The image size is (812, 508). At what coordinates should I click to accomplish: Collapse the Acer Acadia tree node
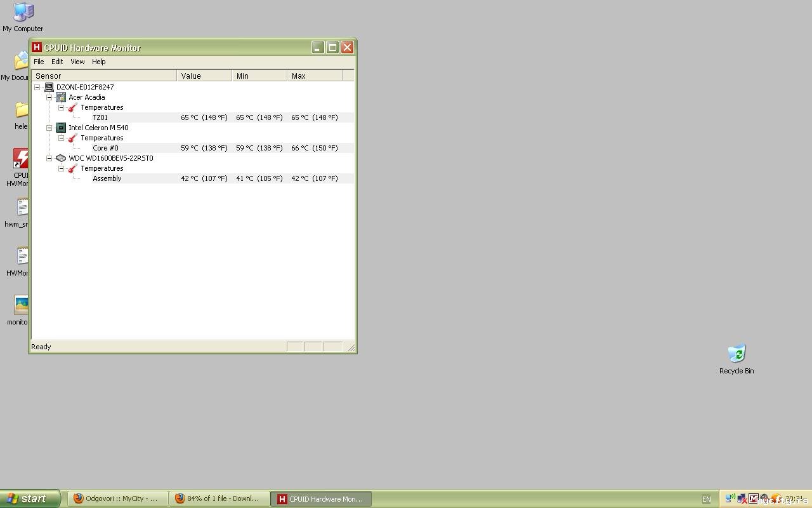pos(49,97)
